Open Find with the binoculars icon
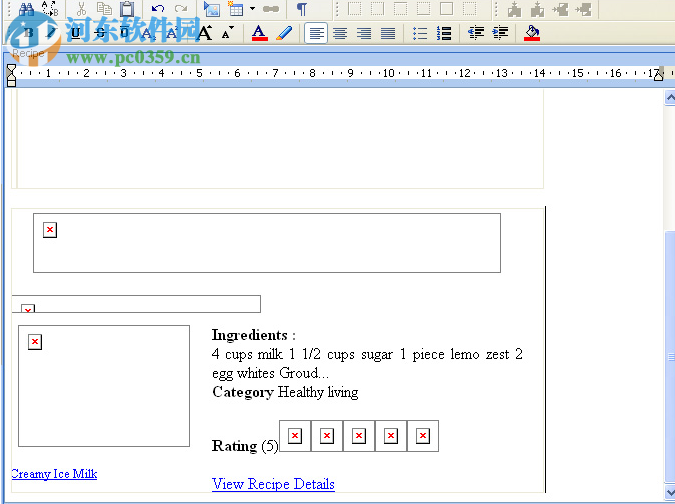 [x=27, y=9]
